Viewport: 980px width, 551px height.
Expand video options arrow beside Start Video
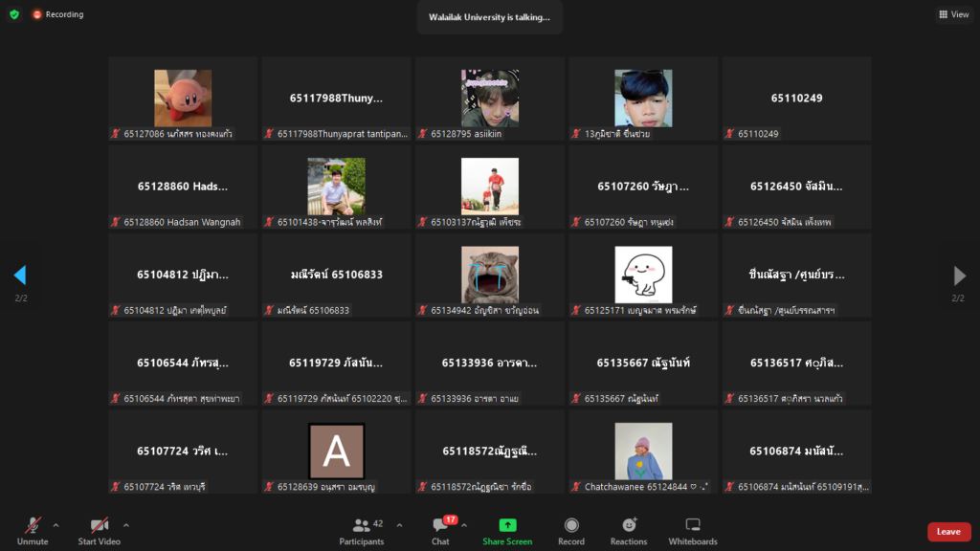(126, 524)
